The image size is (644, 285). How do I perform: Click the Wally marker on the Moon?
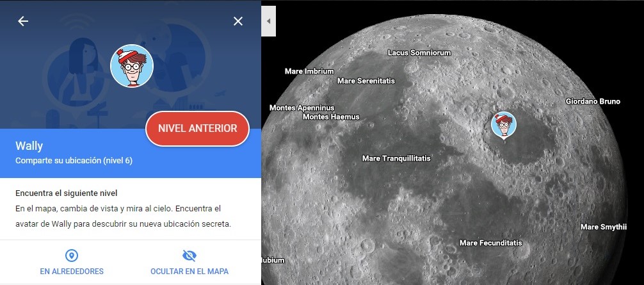pos(504,124)
